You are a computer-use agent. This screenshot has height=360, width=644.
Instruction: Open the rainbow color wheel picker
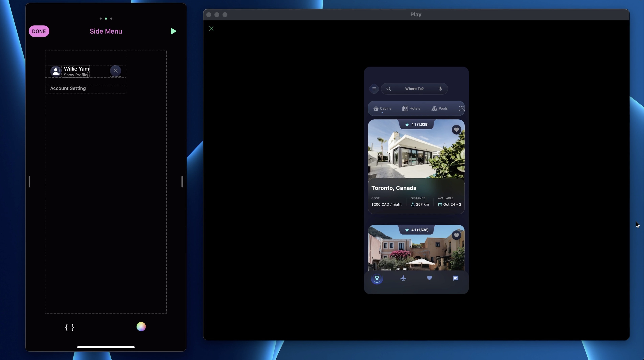pyautogui.click(x=141, y=327)
